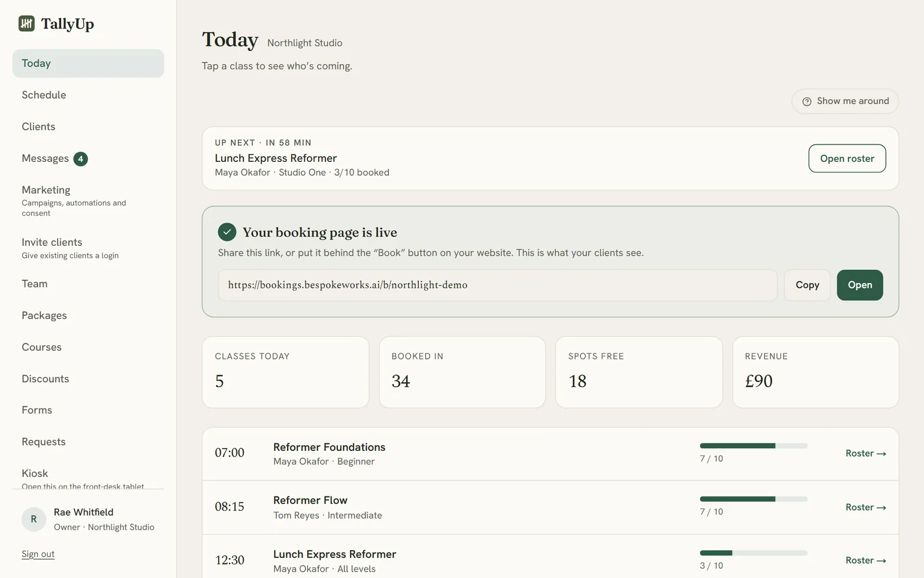This screenshot has height=578, width=924.
Task: Click the 12:30 Lunch Express Reformer capacity bar
Action: [x=754, y=553]
